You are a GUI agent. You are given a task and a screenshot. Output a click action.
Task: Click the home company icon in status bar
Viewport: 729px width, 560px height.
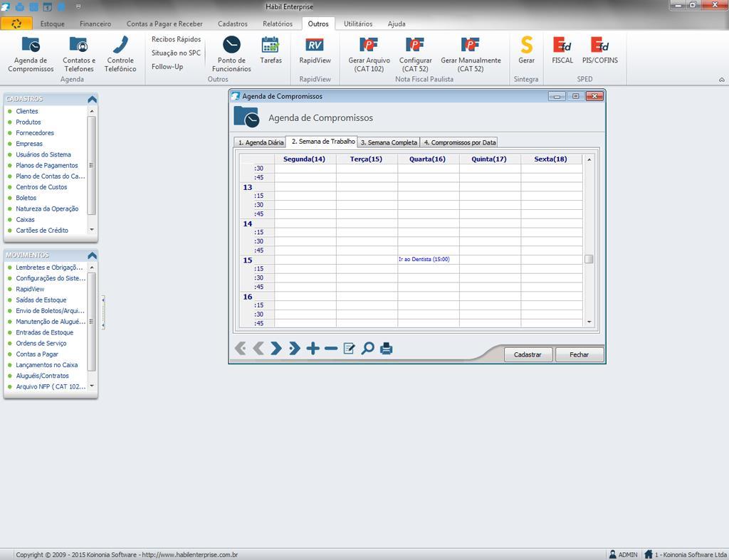pyautogui.click(x=649, y=554)
